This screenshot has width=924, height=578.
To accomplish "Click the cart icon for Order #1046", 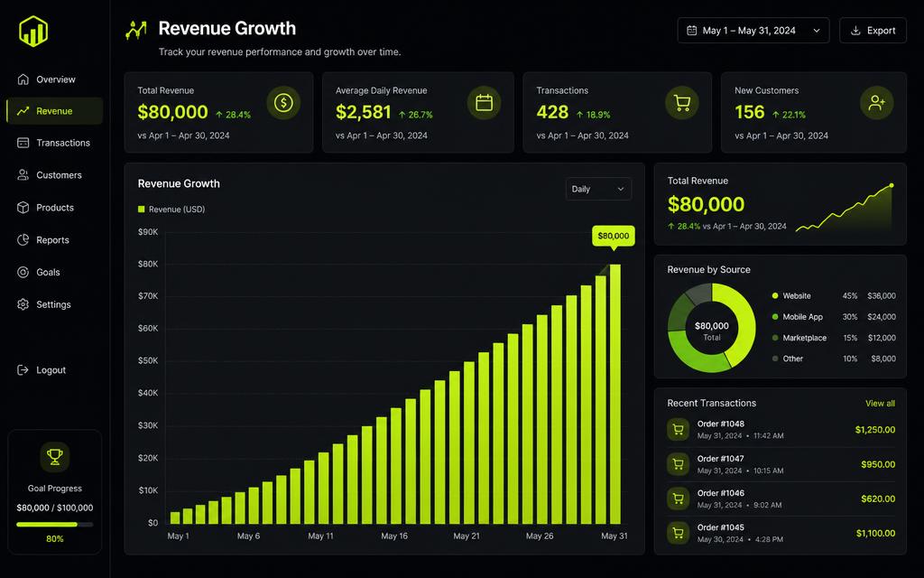I will point(679,499).
